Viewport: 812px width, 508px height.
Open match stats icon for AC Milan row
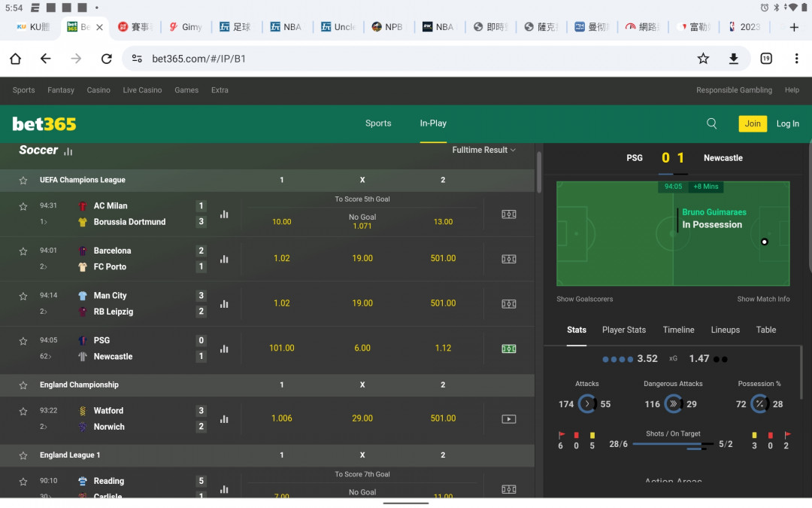pos(224,214)
